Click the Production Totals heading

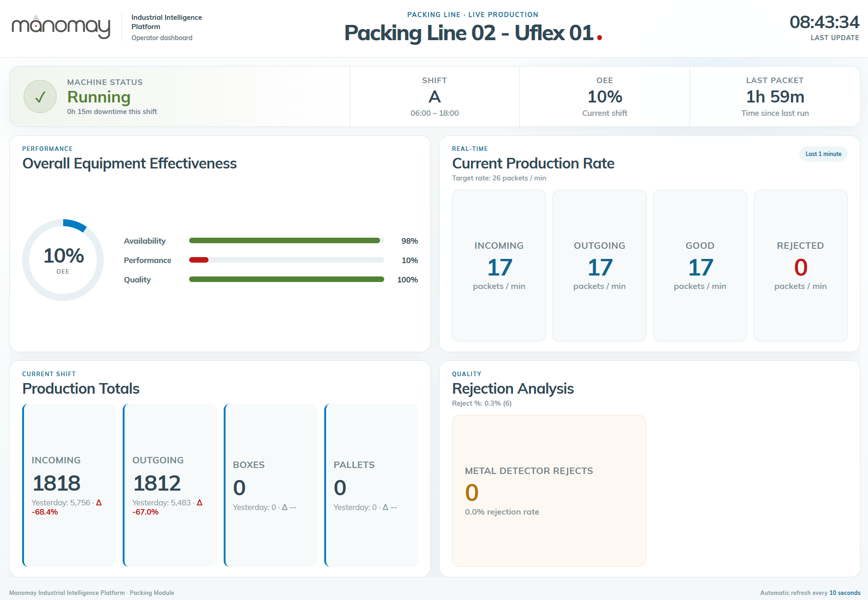coord(81,389)
